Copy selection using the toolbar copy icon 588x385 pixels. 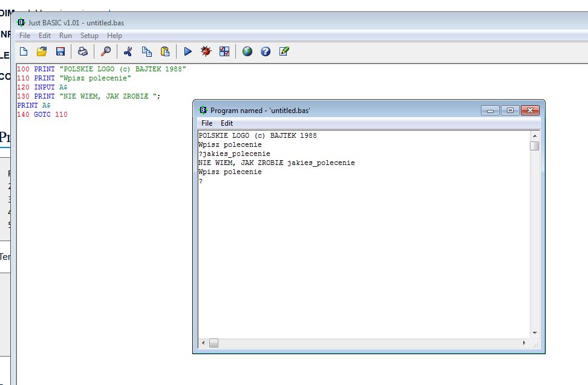click(146, 51)
